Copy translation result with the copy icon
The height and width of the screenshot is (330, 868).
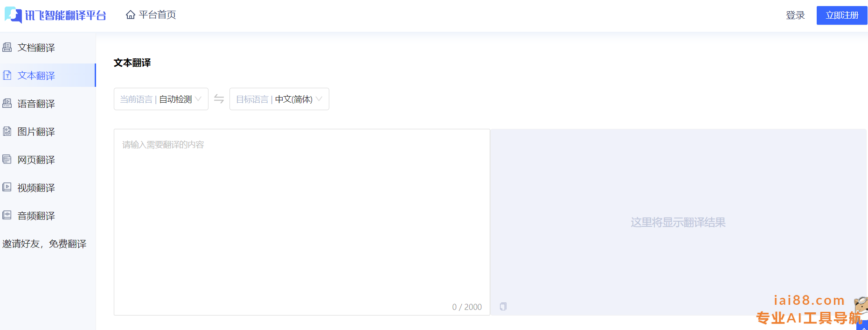503,307
